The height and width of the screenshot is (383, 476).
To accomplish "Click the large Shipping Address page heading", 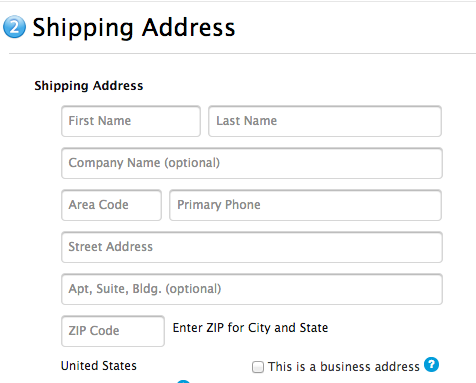I will 134,28.
